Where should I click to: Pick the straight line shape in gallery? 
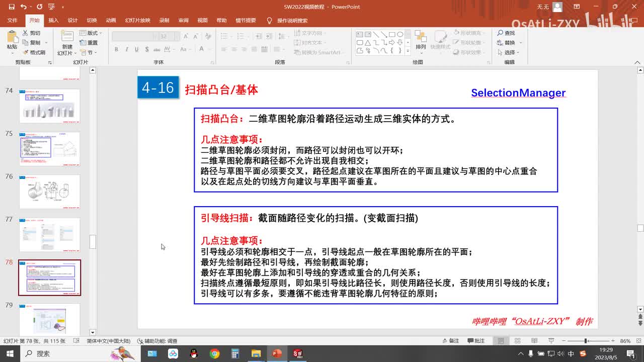point(376,35)
